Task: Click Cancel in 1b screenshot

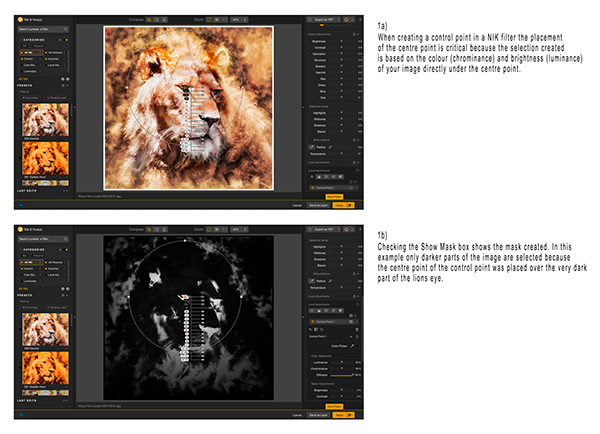Action: pos(297,415)
